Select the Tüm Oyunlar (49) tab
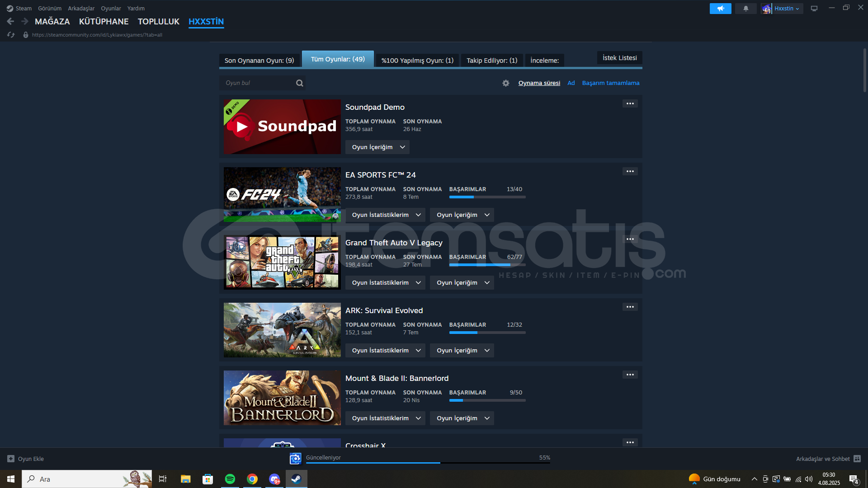Screen dimensions: 868x488 tap(338, 59)
